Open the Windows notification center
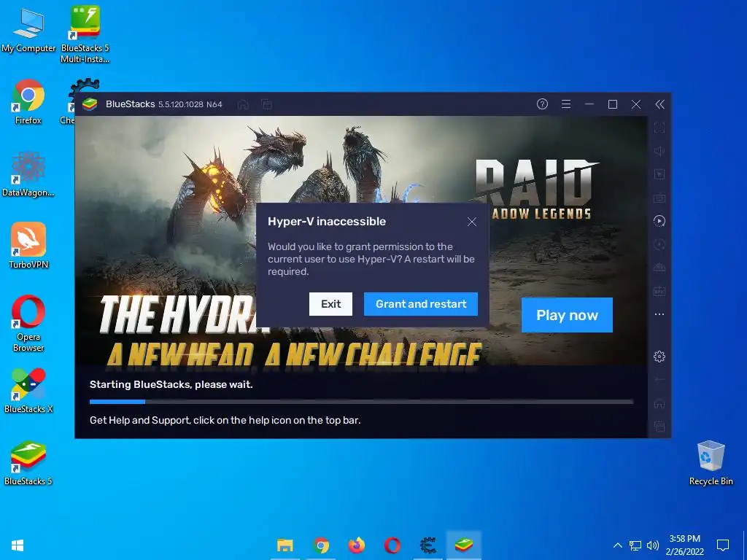Image resolution: width=747 pixels, height=560 pixels. 723,545
